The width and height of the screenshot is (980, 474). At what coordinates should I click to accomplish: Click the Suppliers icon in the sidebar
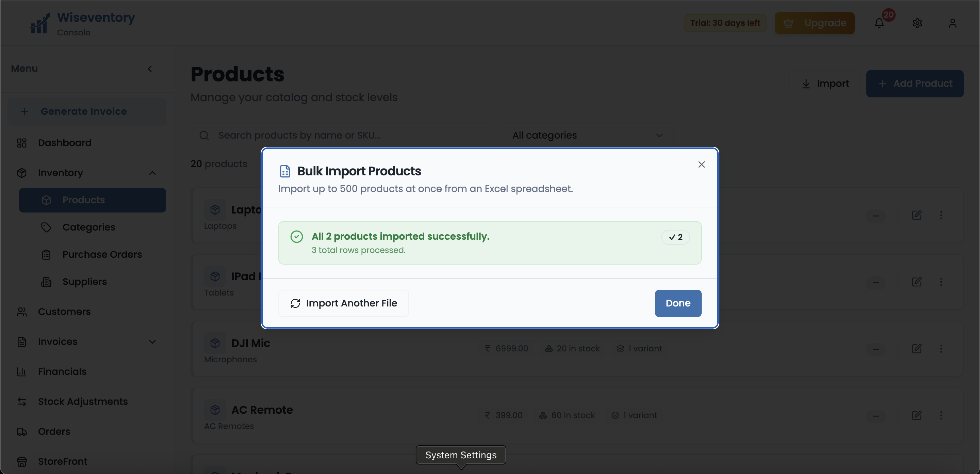46,282
